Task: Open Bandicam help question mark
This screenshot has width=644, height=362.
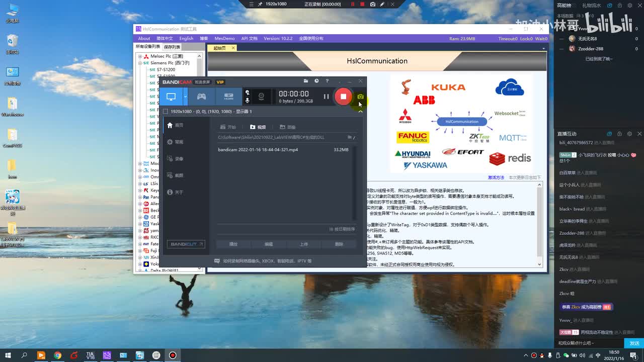Action: (327, 81)
